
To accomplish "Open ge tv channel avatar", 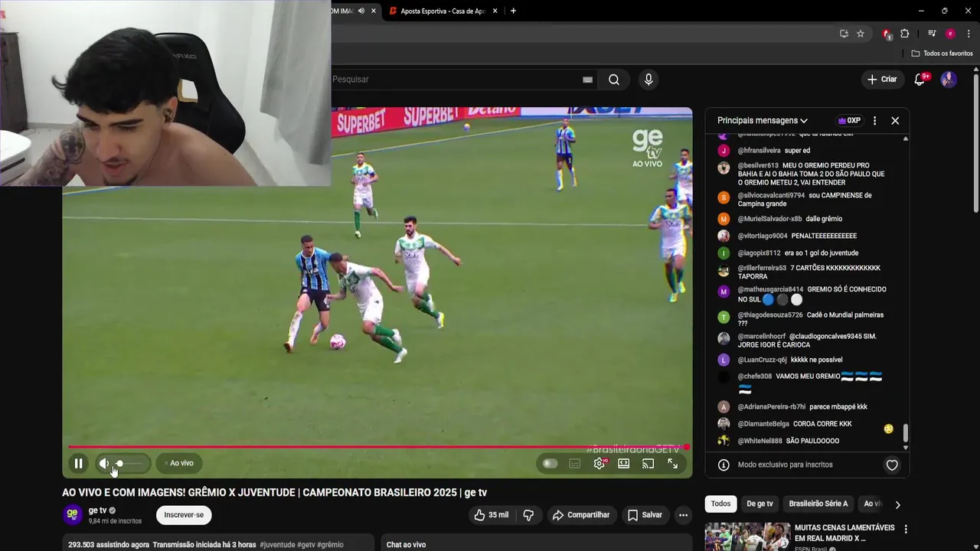I will tap(73, 515).
